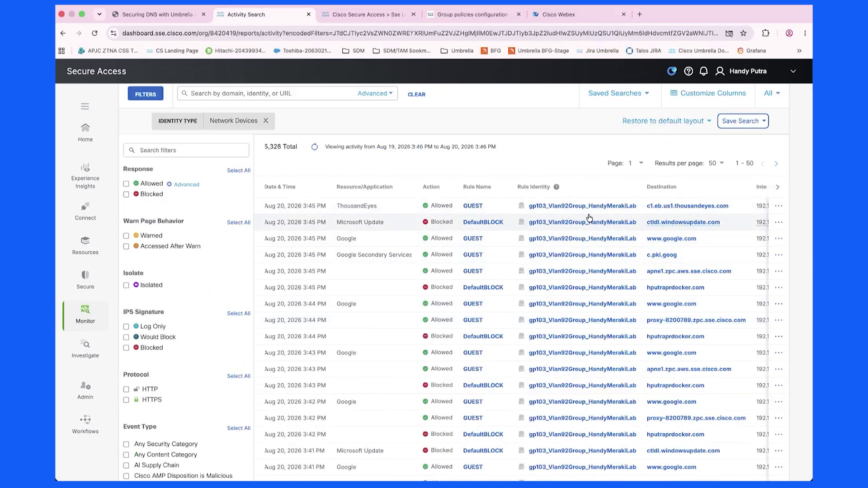Bookmark this page with star icon

743,33
